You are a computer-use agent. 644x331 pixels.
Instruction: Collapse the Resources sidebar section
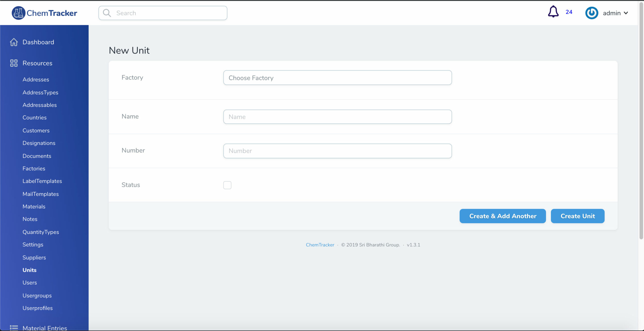pos(37,63)
